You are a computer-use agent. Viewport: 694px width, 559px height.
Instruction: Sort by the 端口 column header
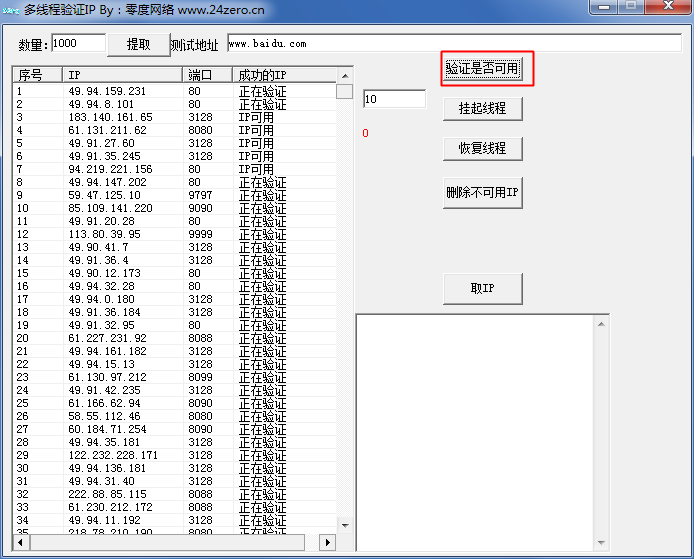(208, 75)
